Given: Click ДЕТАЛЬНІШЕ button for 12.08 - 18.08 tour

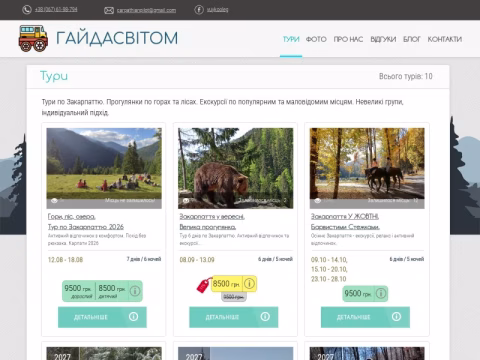Looking at the screenshot, I should (102, 317).
